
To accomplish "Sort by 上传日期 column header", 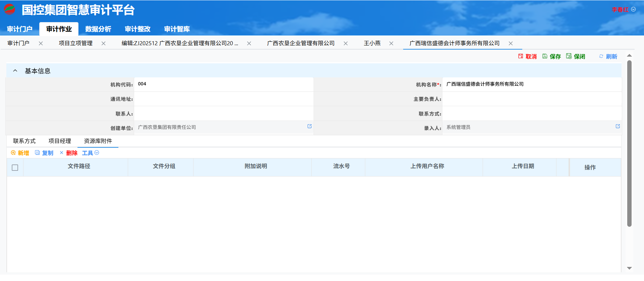I will point(523,166).
